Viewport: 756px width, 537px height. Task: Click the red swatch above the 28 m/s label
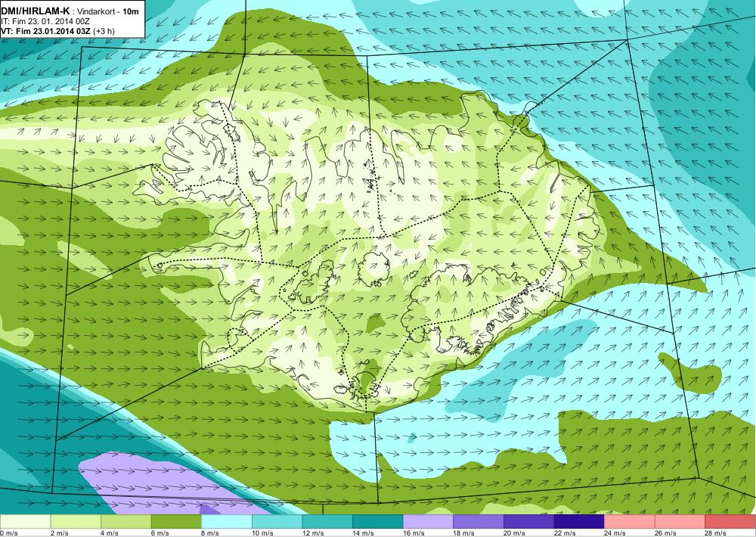coord(730,522)
